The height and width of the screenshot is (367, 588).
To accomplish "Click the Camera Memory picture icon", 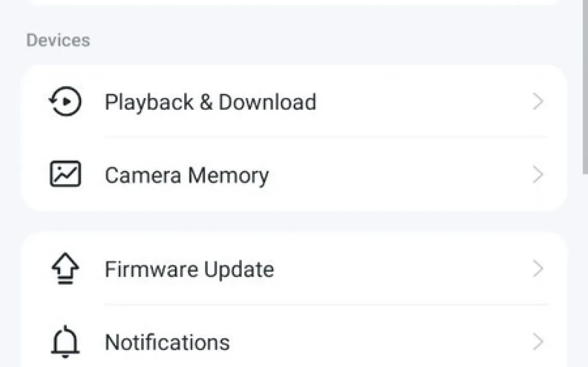I will tap(65, 174).
